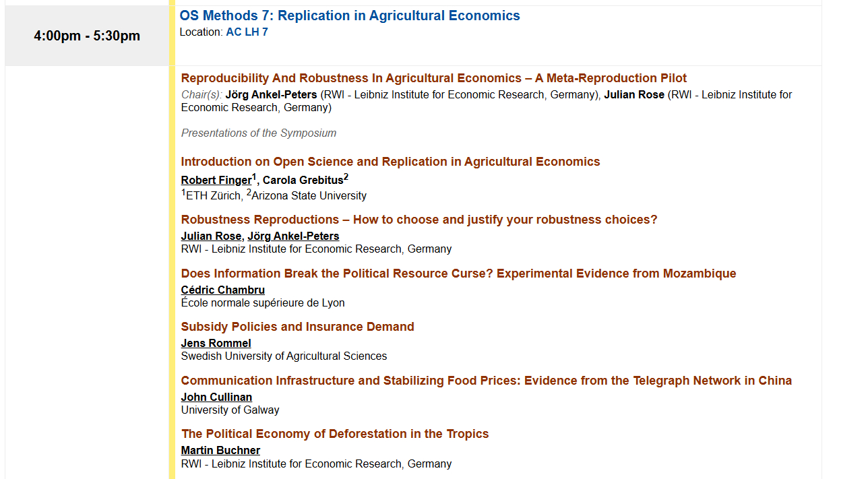Click the Presentations of the Symposium text

click(x=258, y=133)
